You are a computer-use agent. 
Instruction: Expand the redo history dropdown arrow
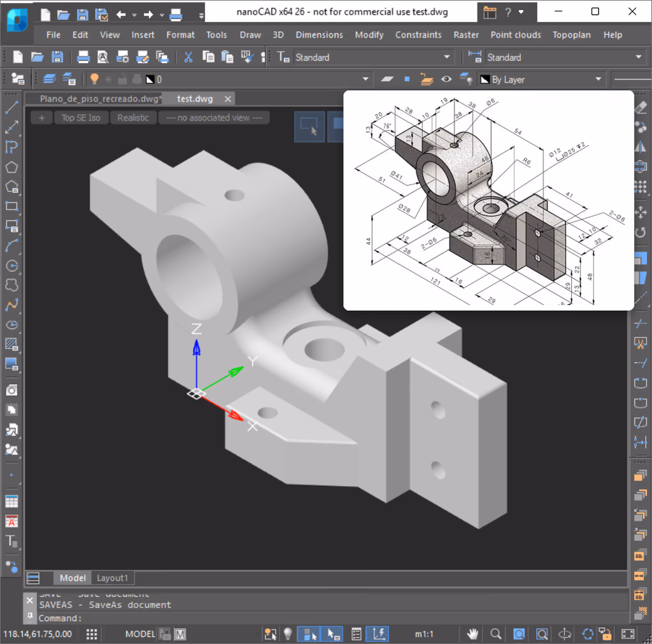(x=162, y=15)
